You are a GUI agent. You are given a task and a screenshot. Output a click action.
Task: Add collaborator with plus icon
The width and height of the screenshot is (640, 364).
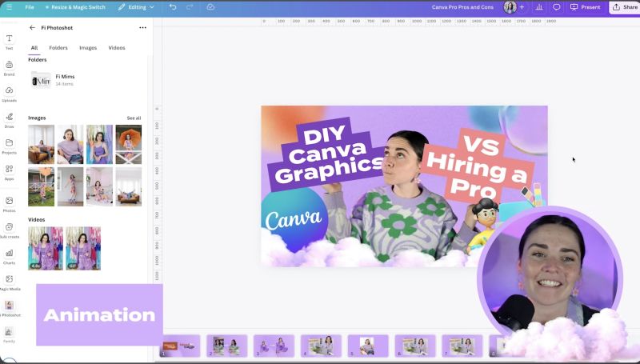[522, 7]
